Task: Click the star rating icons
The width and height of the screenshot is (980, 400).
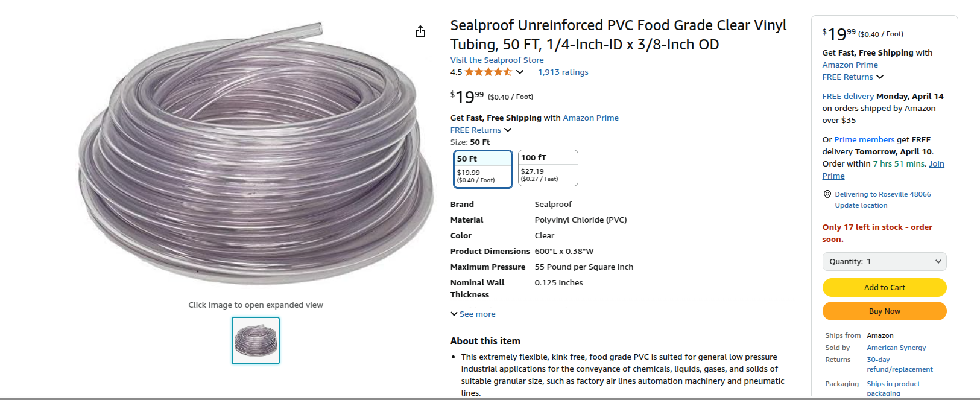Action: pos(488,72)
